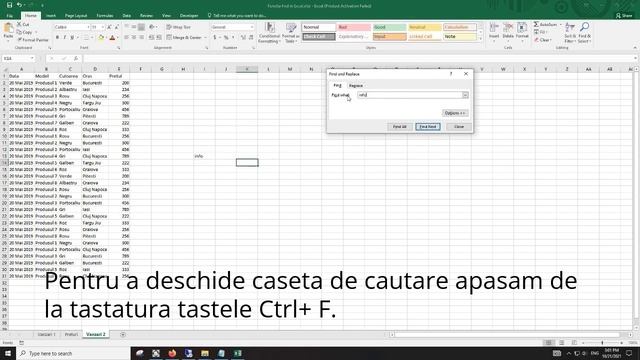This screenshot has height=360, width=640.
Task: Open the font name dropdown
Action: click(88, 27)
